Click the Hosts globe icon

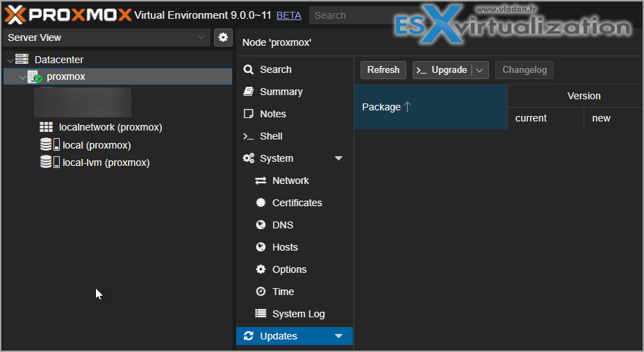(261, 247)
